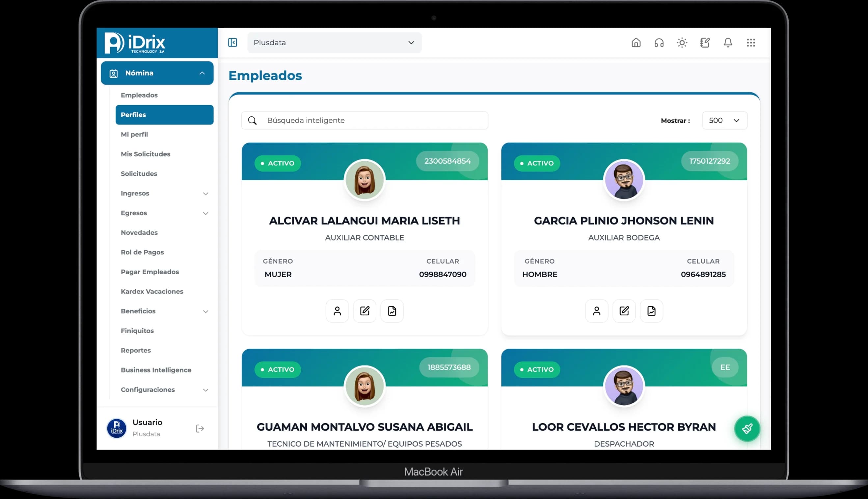Collapse the sidebar panel toggle icon
868x499 pixels.
[x=232, y=43]
